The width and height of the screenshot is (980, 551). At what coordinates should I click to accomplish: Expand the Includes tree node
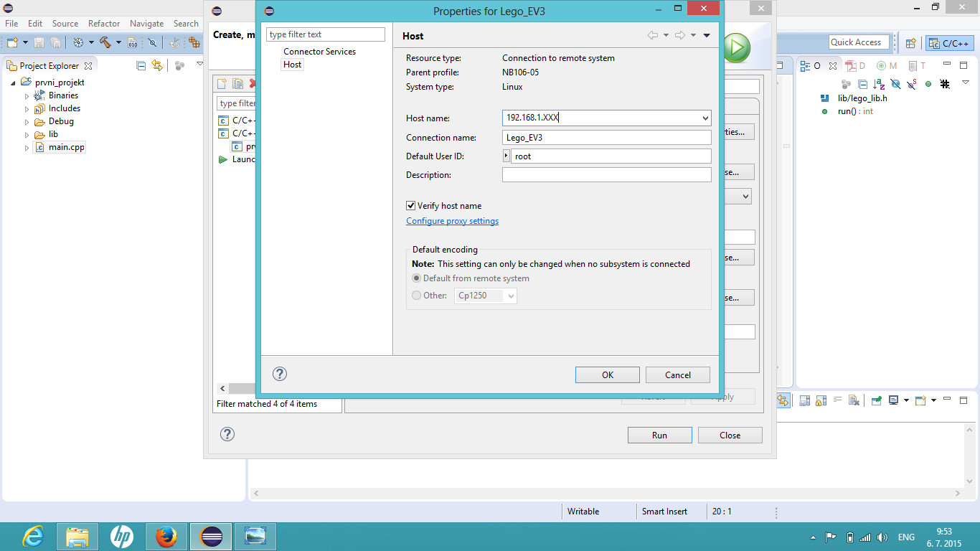click(x=27, y=109)
